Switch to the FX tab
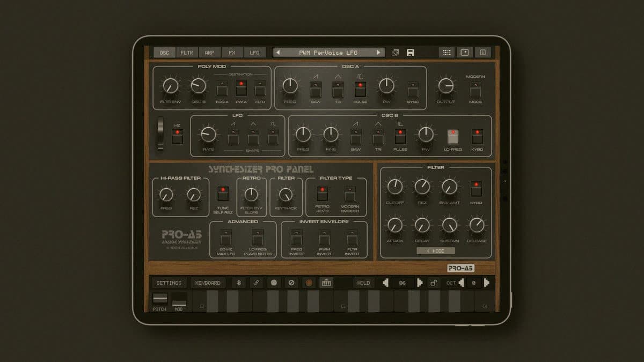644x362 pixels. click(232, 53)
